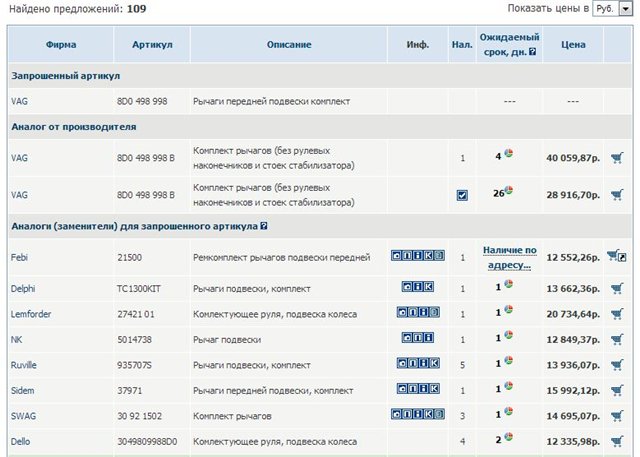Click the Аналог от производителя section heading
Image resolution: width=640 pixels, height=457 pixels.
tap(74, 126)
